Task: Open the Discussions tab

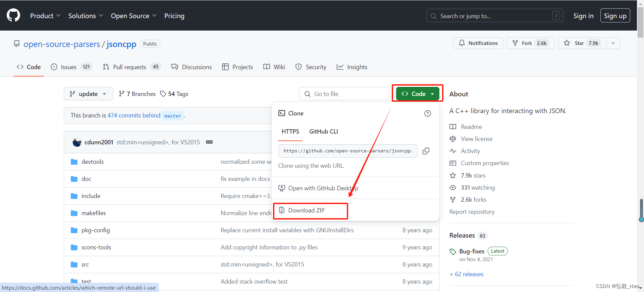Action: pos(192,67)
